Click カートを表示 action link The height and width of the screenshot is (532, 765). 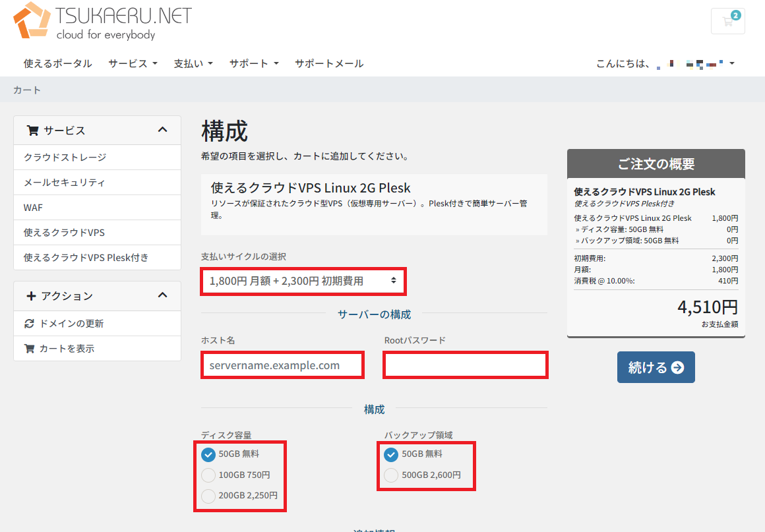97,348
